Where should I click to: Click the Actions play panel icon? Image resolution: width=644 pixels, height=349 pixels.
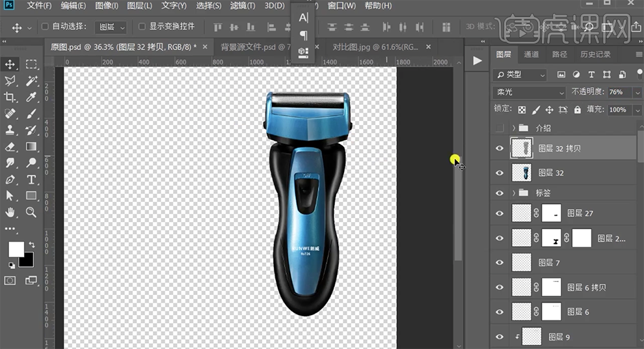tap(477, 61)
